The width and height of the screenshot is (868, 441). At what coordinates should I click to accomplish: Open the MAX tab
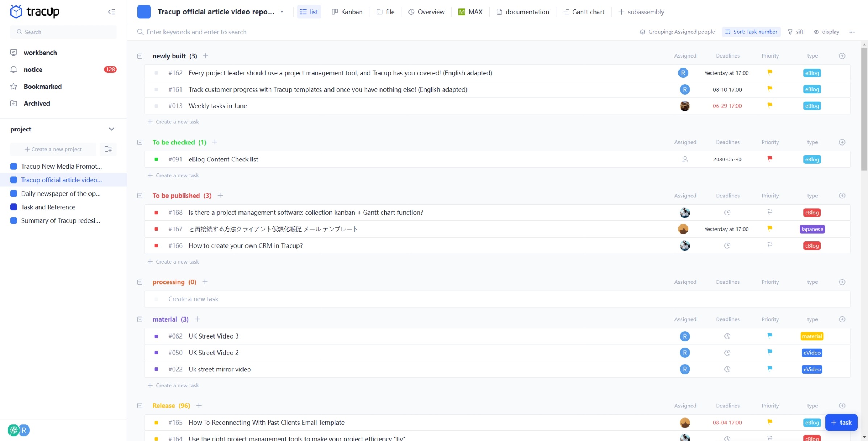point(470,12)
